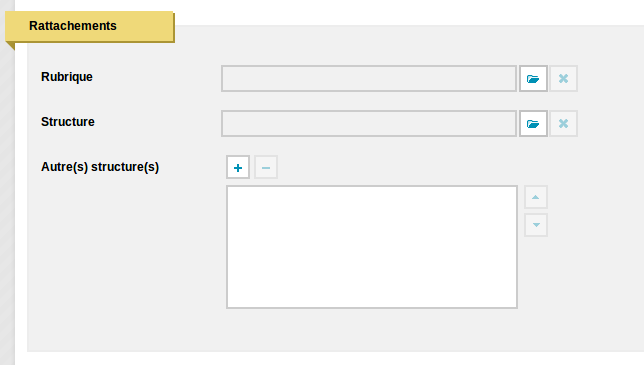Click the Rubrique label
This screenshot has width=644, height=365.
67,77
